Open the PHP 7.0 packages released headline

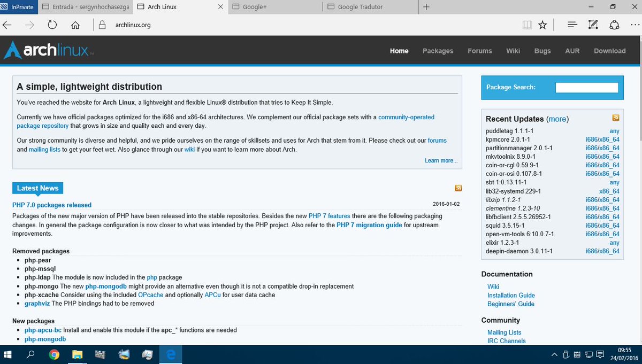[x=52, y=205]
